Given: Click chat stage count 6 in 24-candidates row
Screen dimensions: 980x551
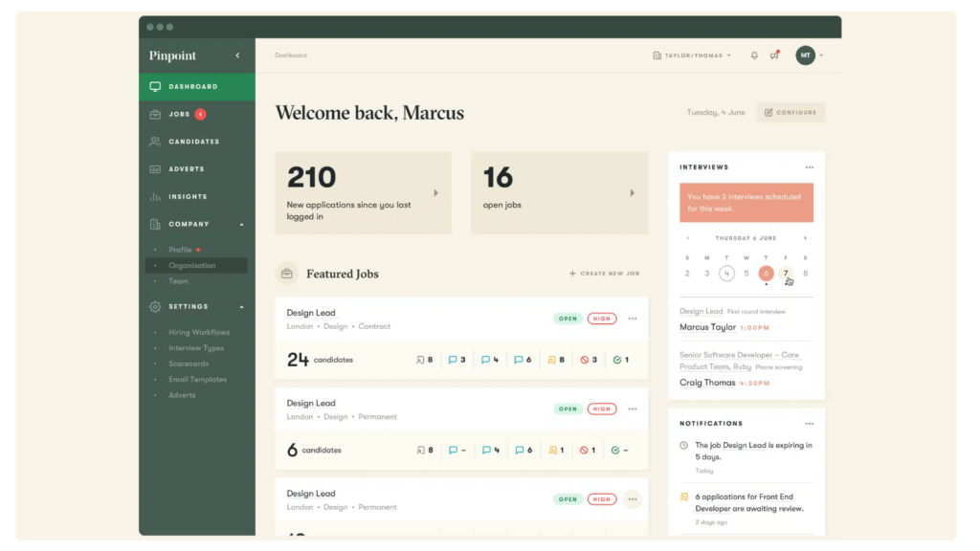Looking at the screenshot, I should [523, 360].
